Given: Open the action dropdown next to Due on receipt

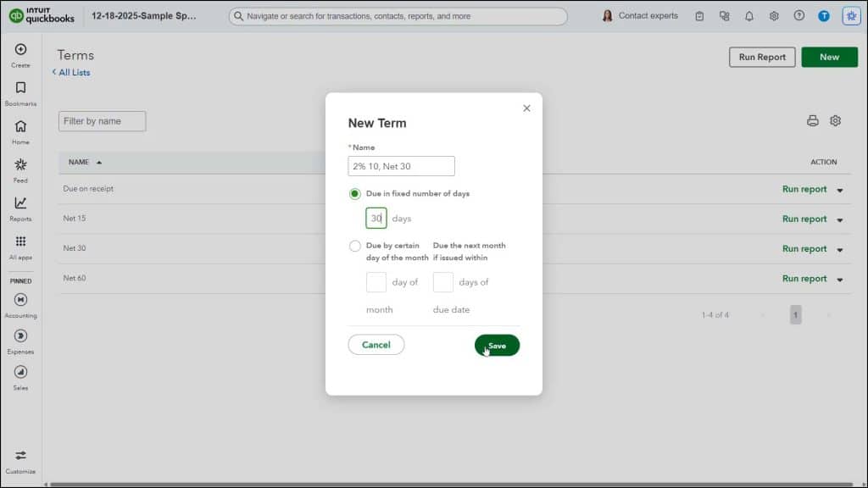Looking at the screenshot, I should (839, 190).
